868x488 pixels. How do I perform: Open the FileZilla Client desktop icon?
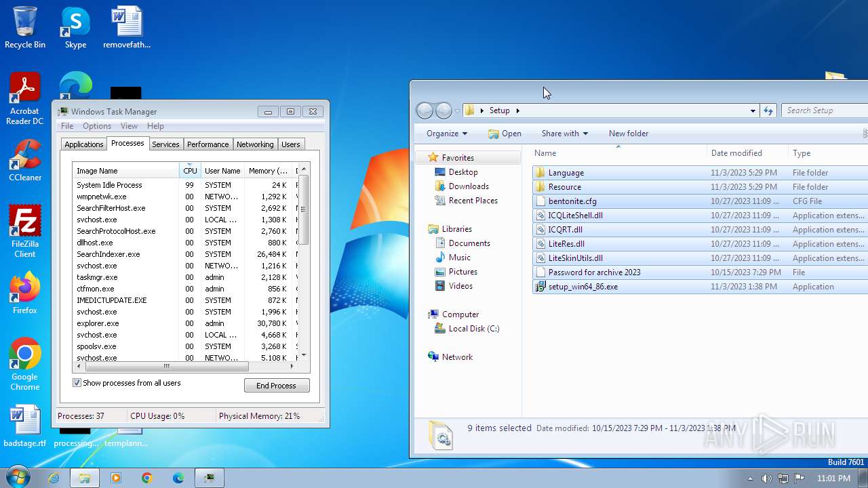pyautogui.click(x=25, y=232)
